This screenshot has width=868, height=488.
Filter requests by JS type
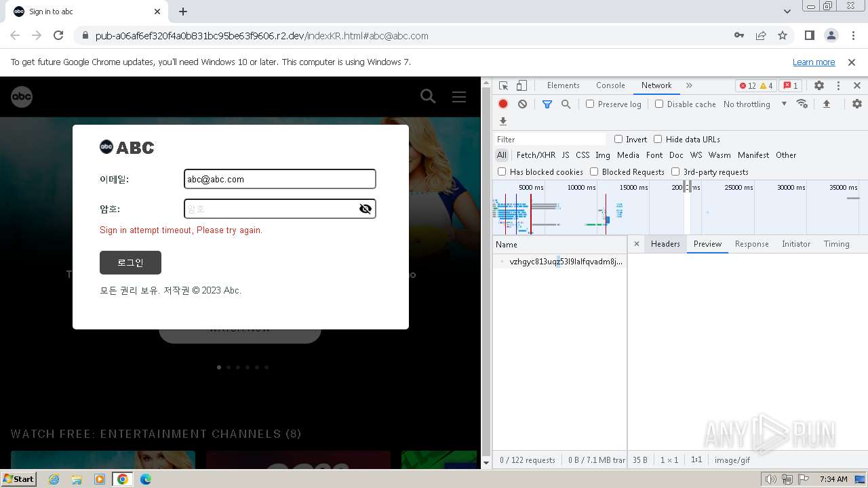[x=566, y=155]
